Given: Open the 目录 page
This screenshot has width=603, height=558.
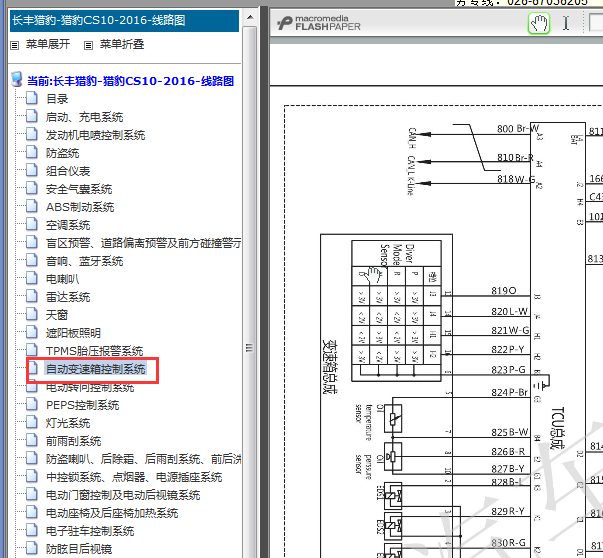Looking at the screenshot, I should click(x=57, y=99).
